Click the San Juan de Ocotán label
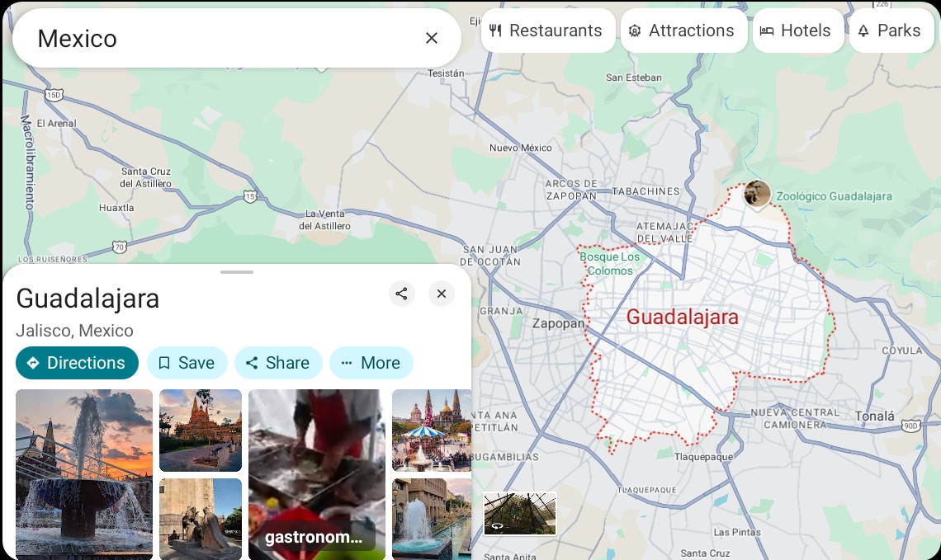The image size is (941, 560). coord(490,256)
